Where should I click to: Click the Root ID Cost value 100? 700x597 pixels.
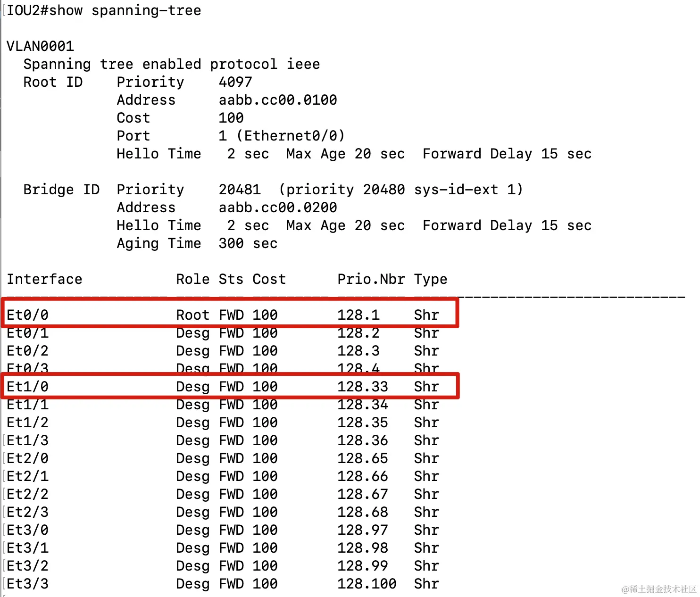[231, 118]
